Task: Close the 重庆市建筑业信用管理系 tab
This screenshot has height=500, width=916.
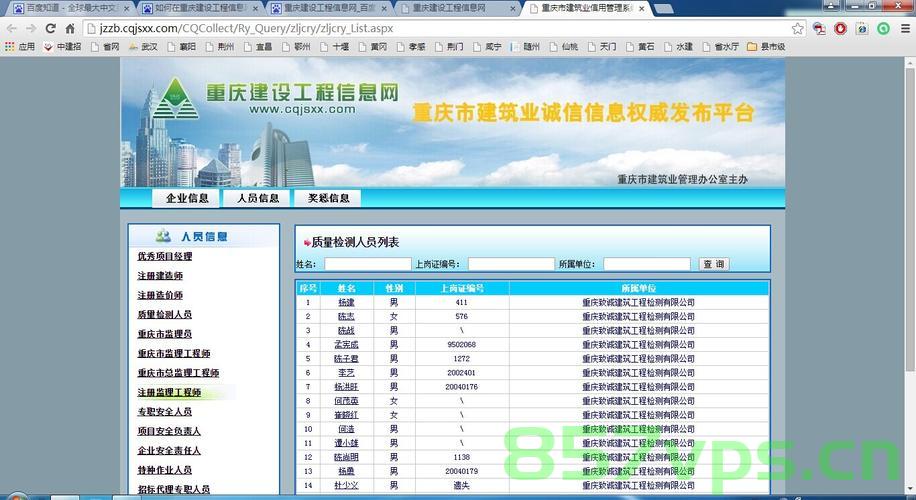Action: (641, 9)
